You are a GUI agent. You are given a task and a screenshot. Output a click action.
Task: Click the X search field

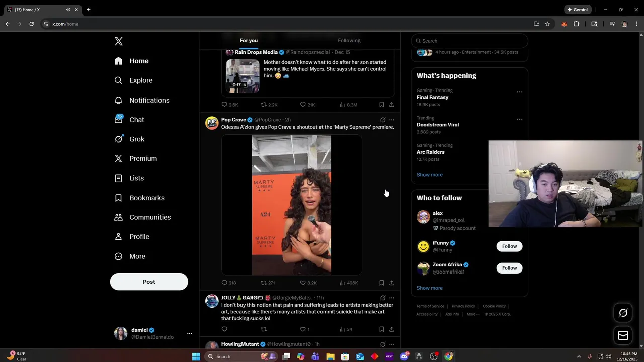(x=469, y=41)
